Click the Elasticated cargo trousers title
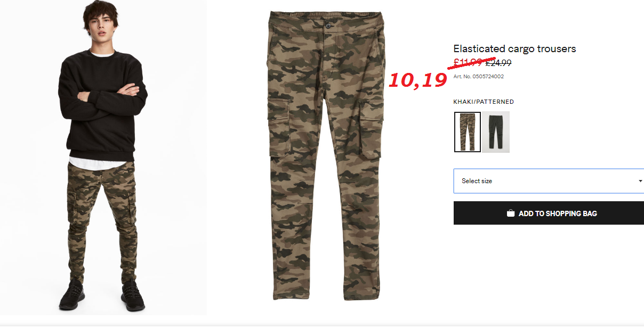644x329 pixels. tap(514, 49)
